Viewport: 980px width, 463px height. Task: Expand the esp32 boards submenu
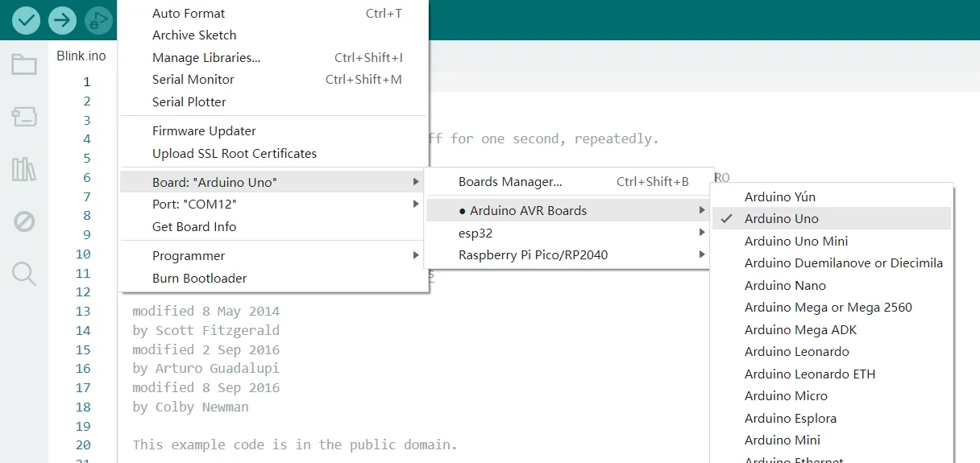coord(475,233)
